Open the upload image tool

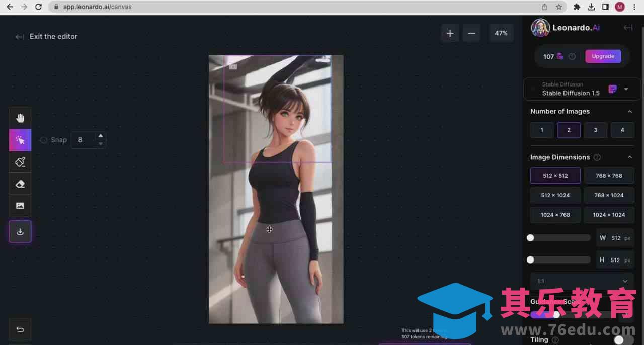(x=20, y=206)
